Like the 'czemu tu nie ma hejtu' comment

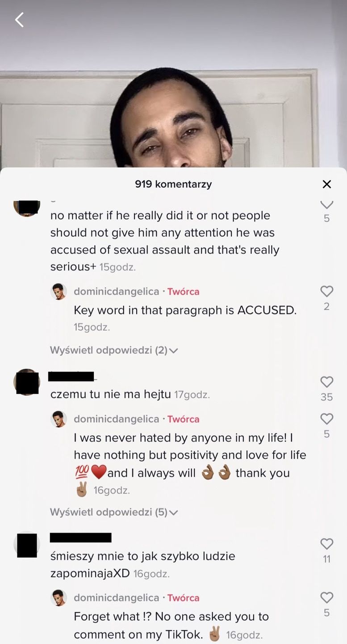point(327,382)
